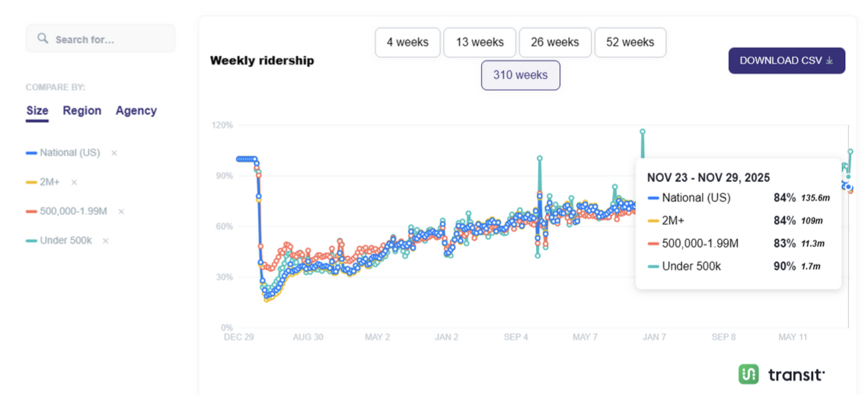868x396 pixels.
Task: Click the tooltip row 'Under 500k'
Action: [x=739, y=267]
